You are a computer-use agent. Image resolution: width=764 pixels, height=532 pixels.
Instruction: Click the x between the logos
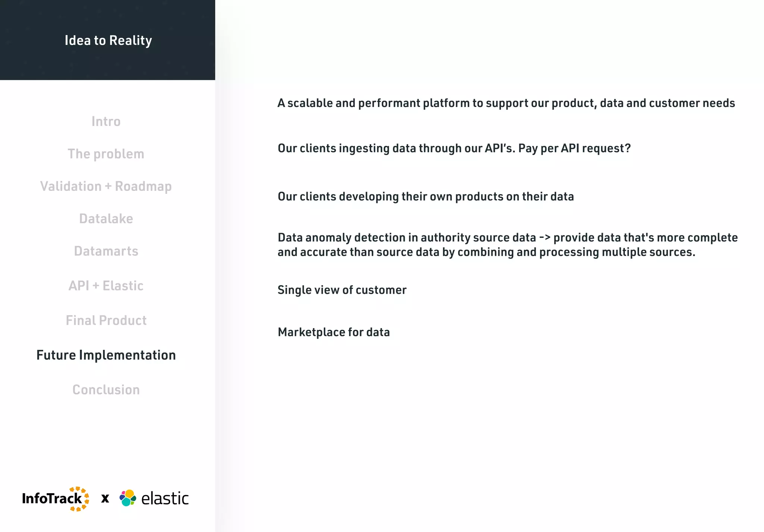[105, 498]
